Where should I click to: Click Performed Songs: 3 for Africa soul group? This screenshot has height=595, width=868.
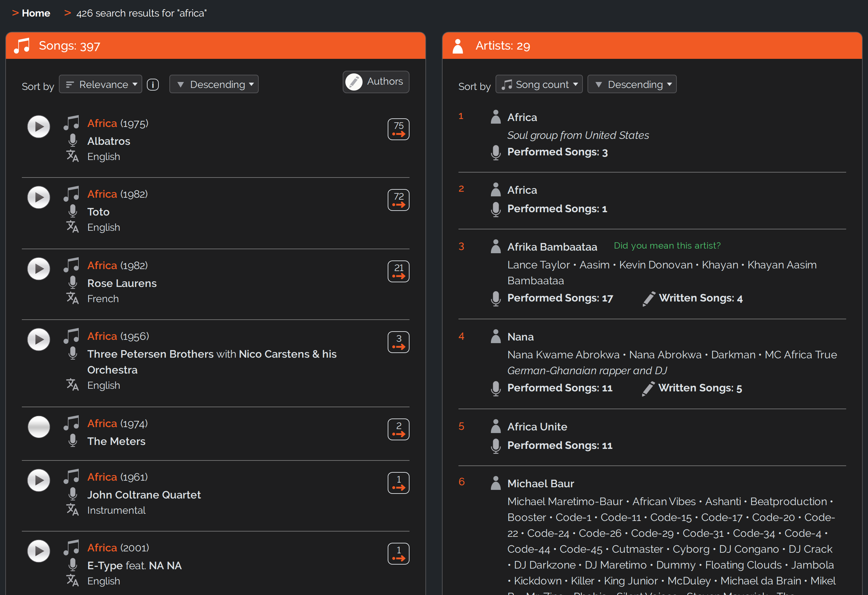[557, 152]
